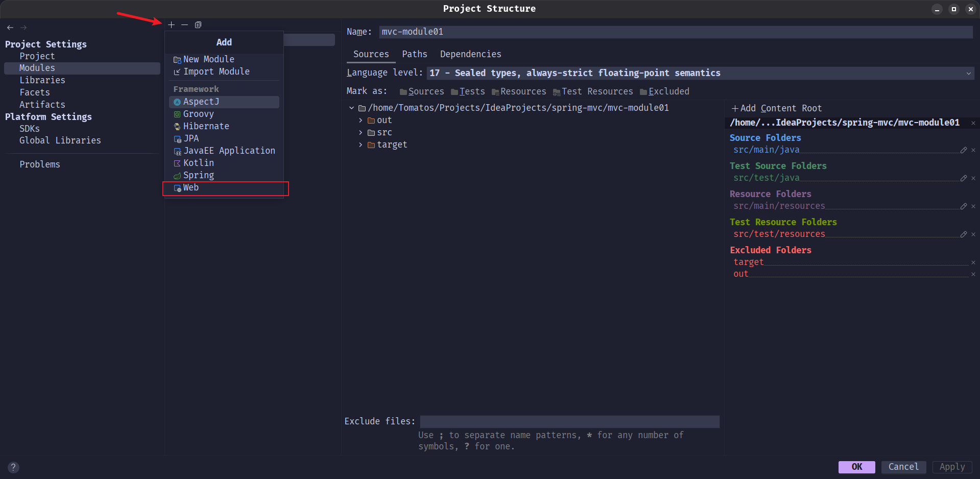Expand the src folder tree node
The image size is (980, 479).
point(361,132)
